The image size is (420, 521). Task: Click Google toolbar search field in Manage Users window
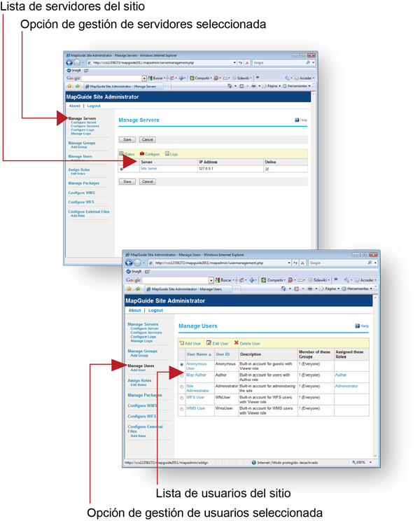point(175,280)
